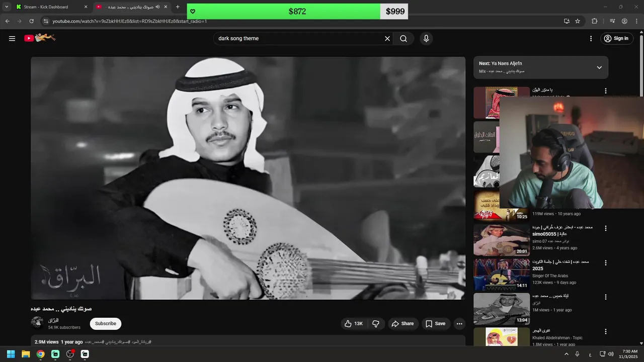Start voice search with microphone
The image size is (644, 362).
pyautogui.click(x=426, y=38)
